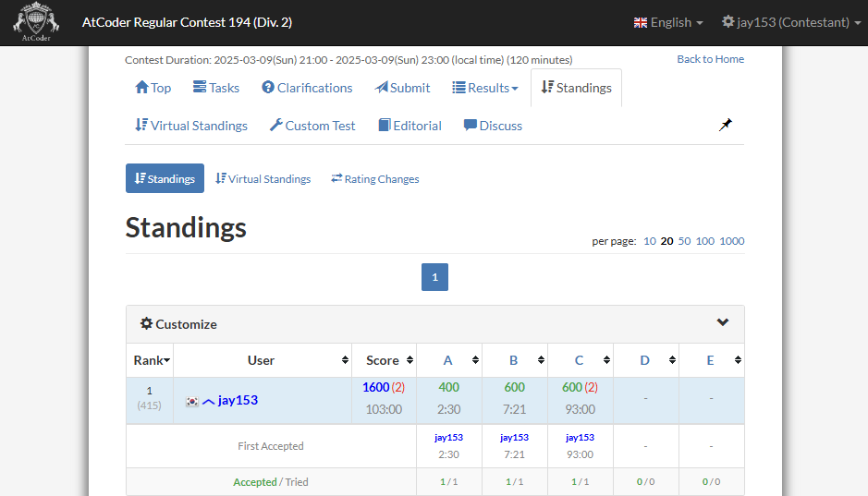868x496 pixels.
Task: Open task B link in table header
Action: tap(513, 360)
